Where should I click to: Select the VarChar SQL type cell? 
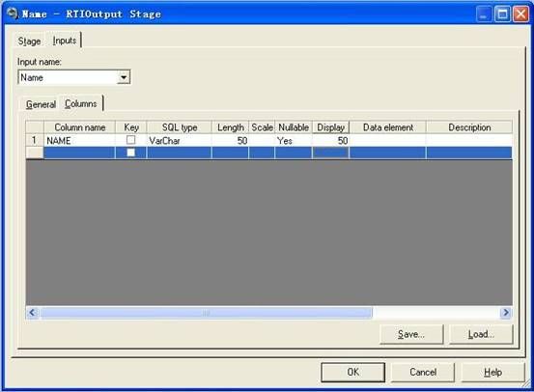(x=180, y=140)
